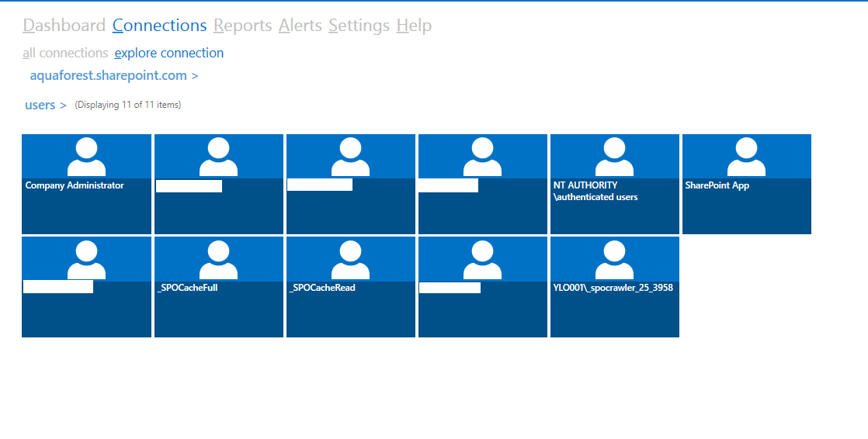Click the _SPOCacheFull user avatar

[x=218, y=260]
